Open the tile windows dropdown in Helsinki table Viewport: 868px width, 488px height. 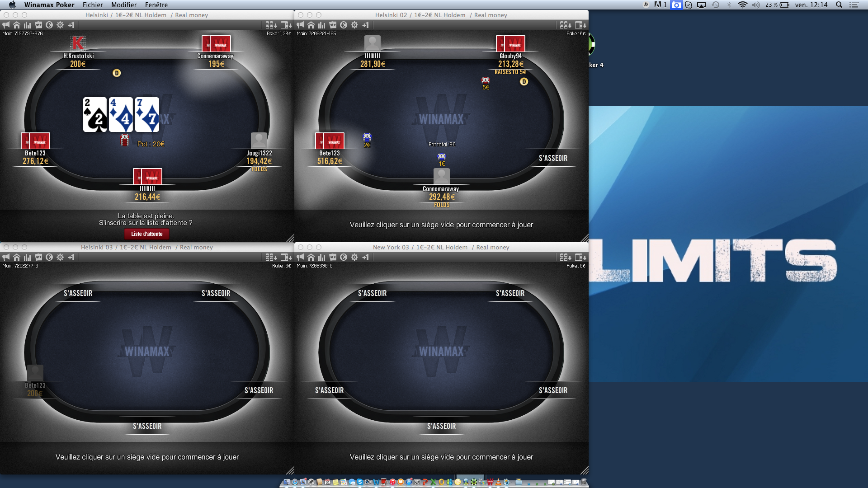[271, 25]
